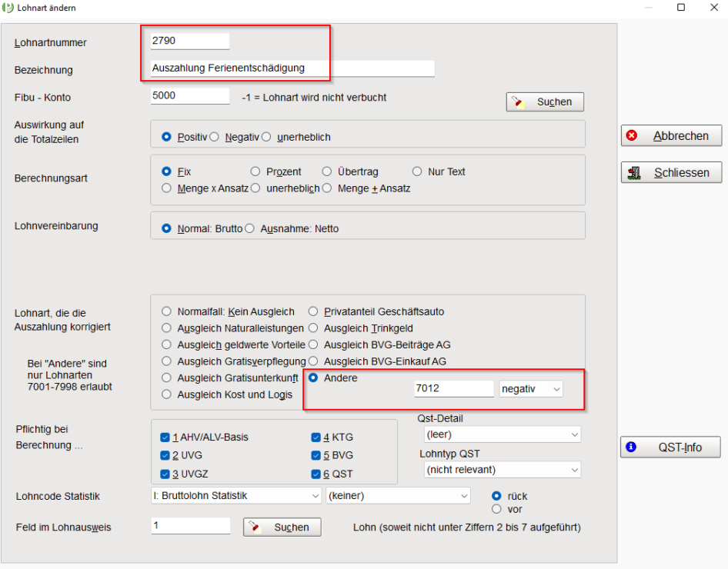The width and height of the screenshot is (728, 569).
Task: Click the red X icon on Abbrechen
Action: 632,135
